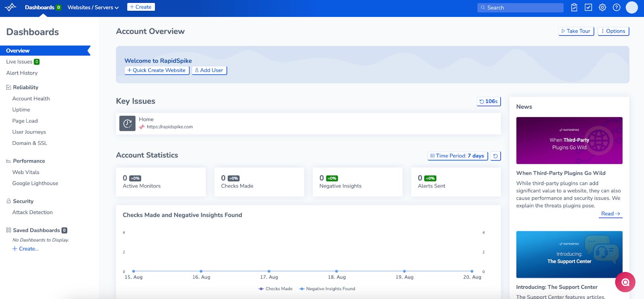644x299 pixels.
Task: Click the Negative Insights stat card
Action: [x=357, y=182]
